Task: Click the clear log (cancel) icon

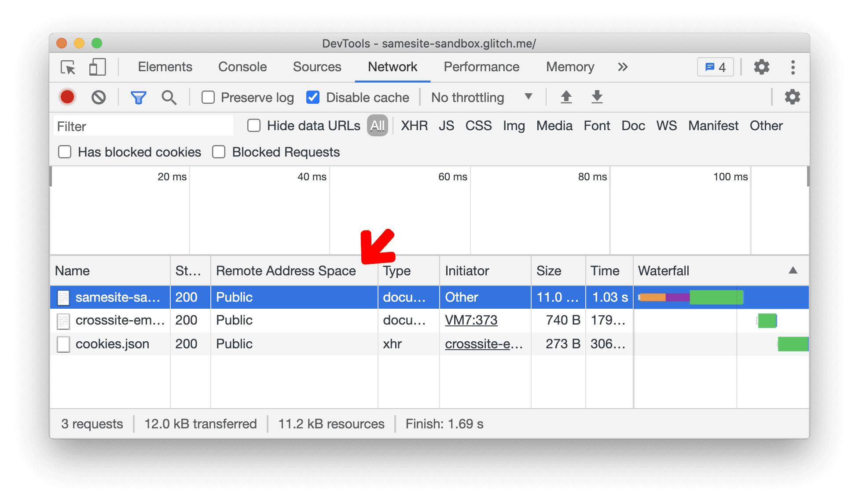Action: click(x=99, y=97)
